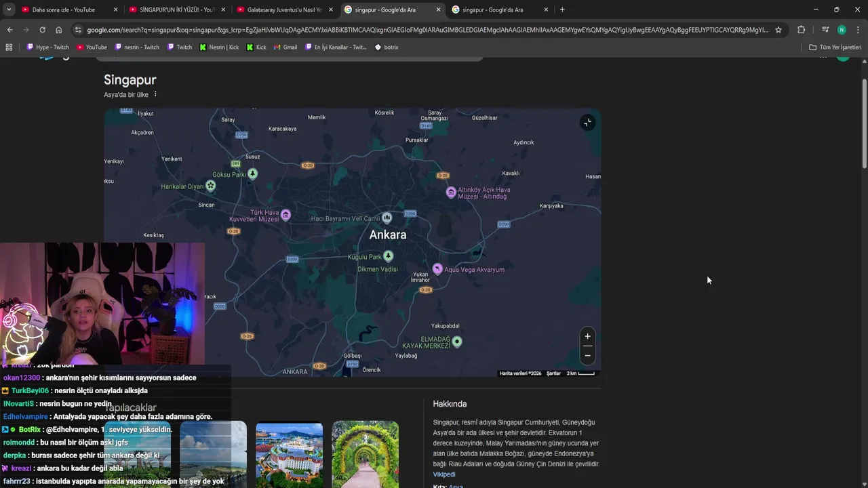Click the Sincan label on map
This screenshot has width=868, height=488.
tap(206, 205)
